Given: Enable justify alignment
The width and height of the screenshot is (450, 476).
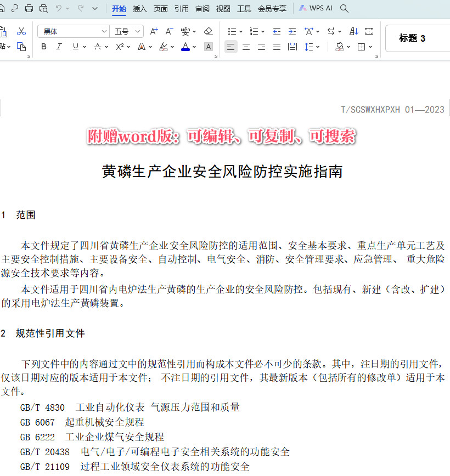Looking at the screenshot, I should tap(277, 47).
